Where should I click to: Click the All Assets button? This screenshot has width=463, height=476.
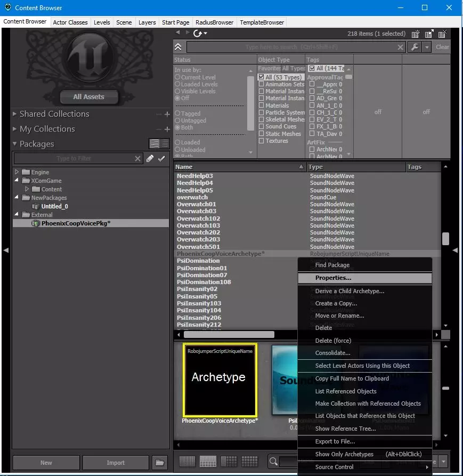pyautogui.click(x=89, y=97)
